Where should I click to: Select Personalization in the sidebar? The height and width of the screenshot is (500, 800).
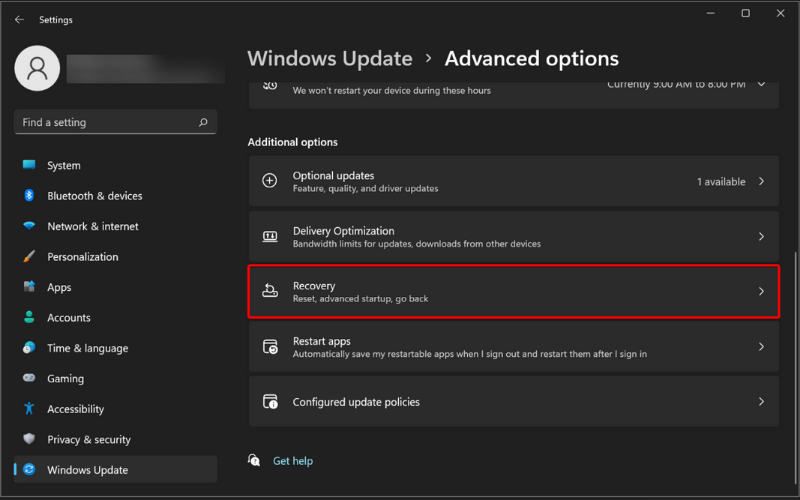click(116, 257)
